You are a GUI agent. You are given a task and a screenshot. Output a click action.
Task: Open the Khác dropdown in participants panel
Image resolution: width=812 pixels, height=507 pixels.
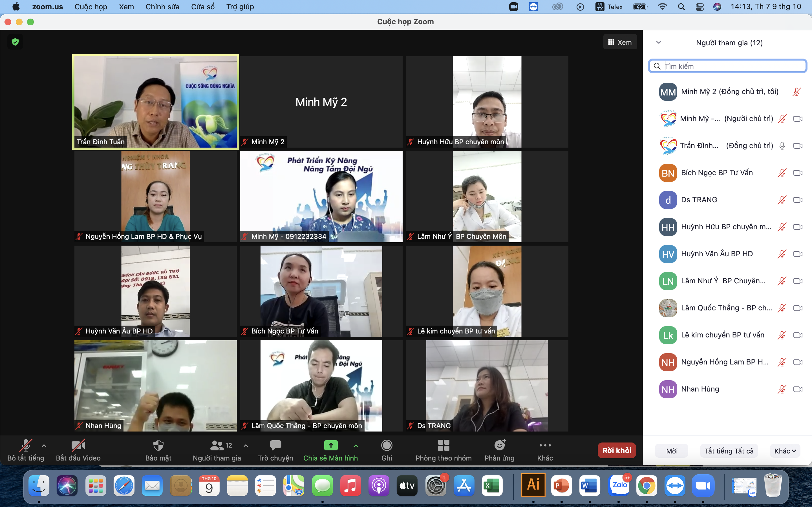pyautogui.click(x=785, y=451)
